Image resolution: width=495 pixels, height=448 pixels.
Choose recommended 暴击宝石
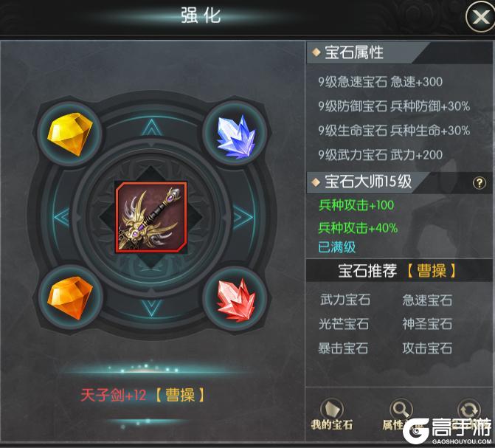[x=343, y=348]
